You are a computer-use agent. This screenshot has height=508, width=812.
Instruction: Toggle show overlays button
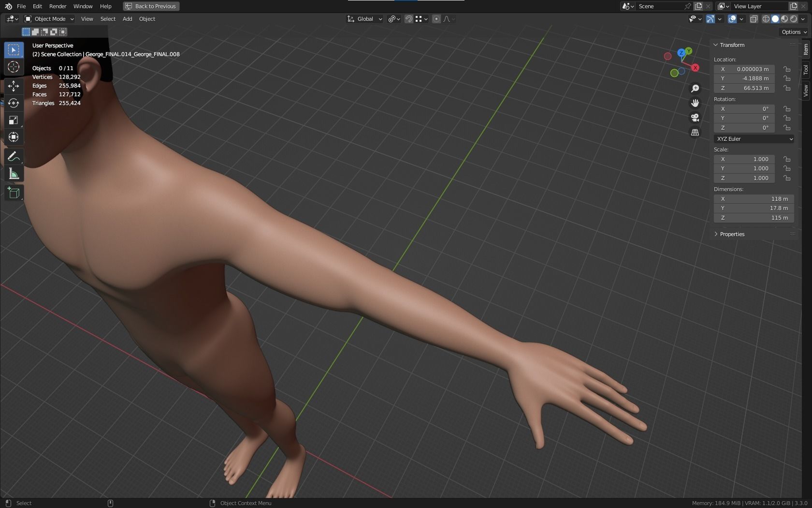[732, 19]
